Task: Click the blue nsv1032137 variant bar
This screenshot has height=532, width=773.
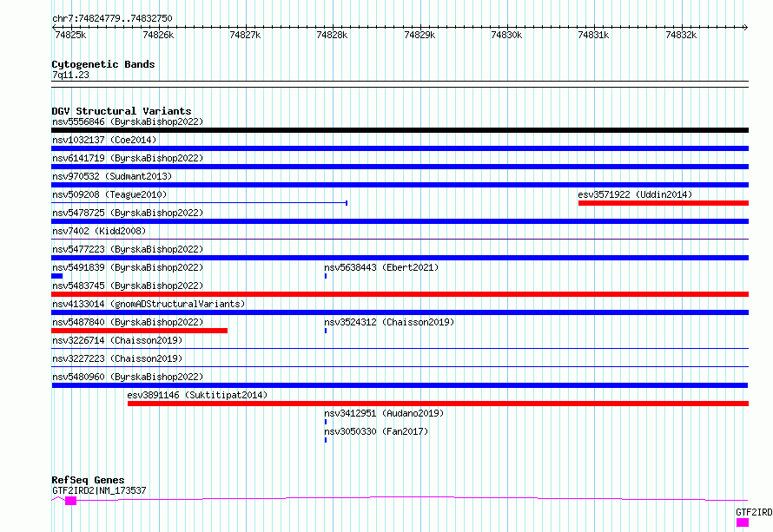Action: click(400, 148)
